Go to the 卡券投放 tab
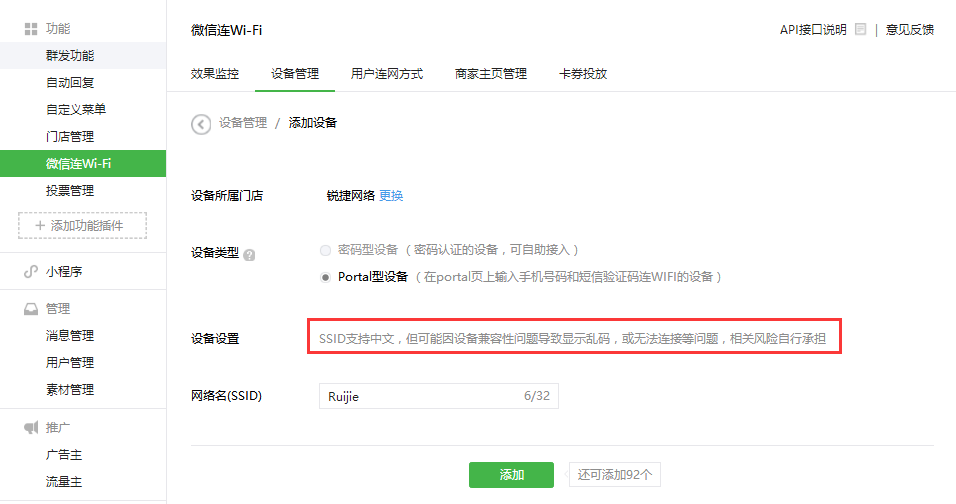The image size is (956, 504). [x=583, y=74]
